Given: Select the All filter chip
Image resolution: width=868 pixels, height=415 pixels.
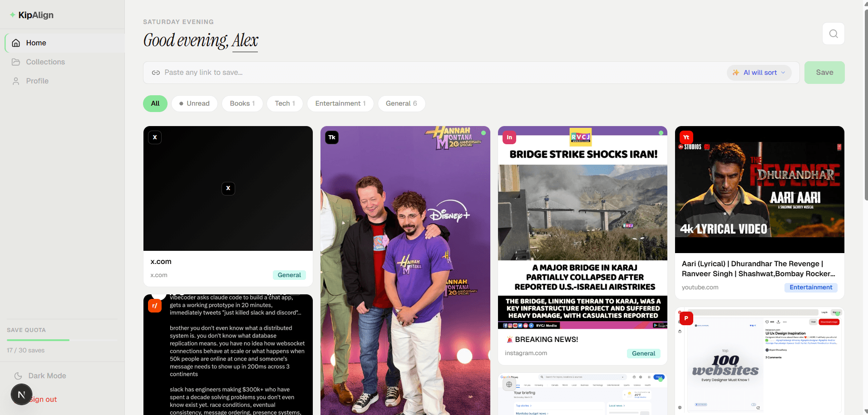Looking at the screenshot, I should [155, 103].
